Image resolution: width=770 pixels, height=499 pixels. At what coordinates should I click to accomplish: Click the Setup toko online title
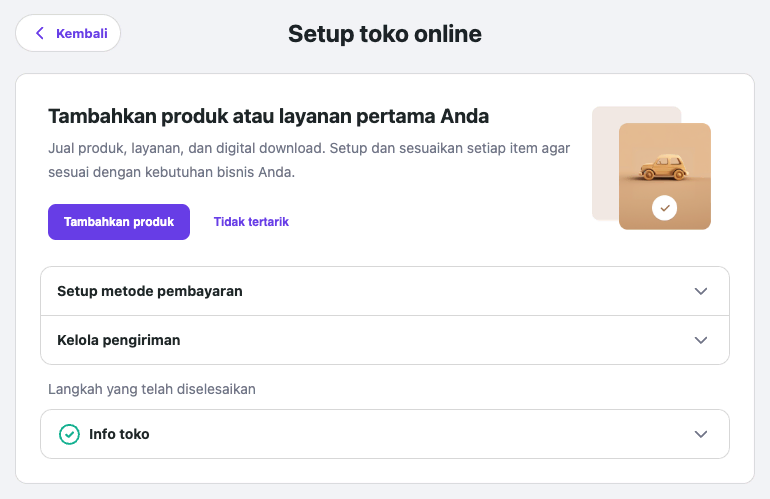point(385,34)
